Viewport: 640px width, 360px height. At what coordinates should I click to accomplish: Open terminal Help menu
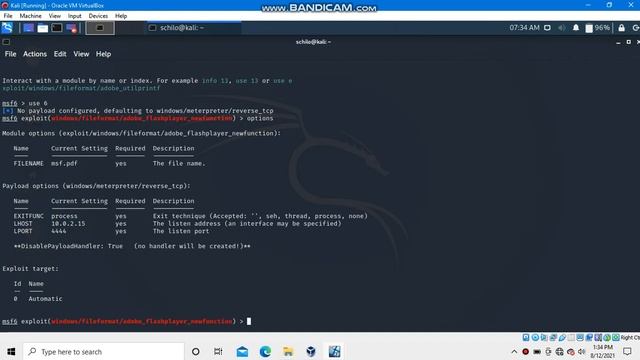pos(103,54)
